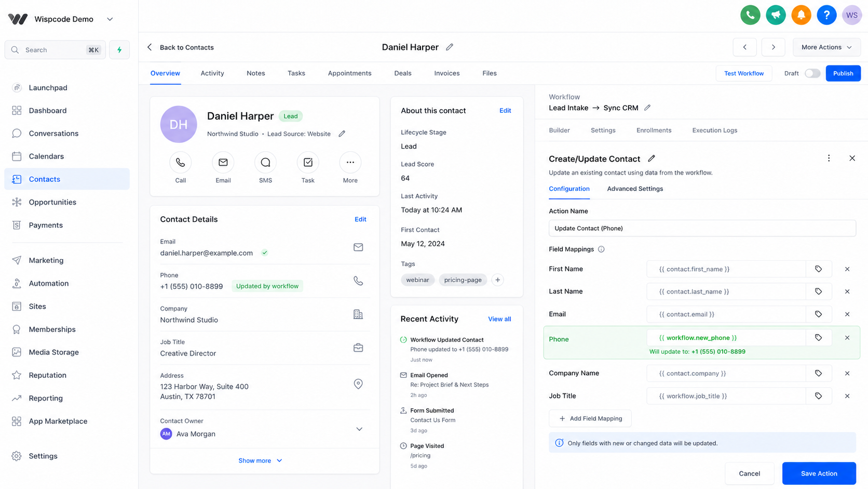Click Edit in Contact Details
Viewport: 868px width, 489px height.
pyautogui.click(x=360, y=219)
